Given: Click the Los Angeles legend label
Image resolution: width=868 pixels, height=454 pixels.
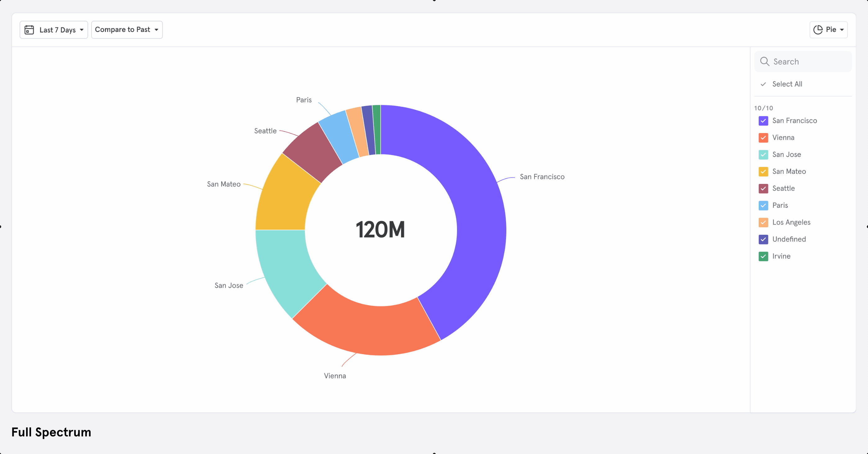Looking at the screenshot, I should (x=791, y=222).
